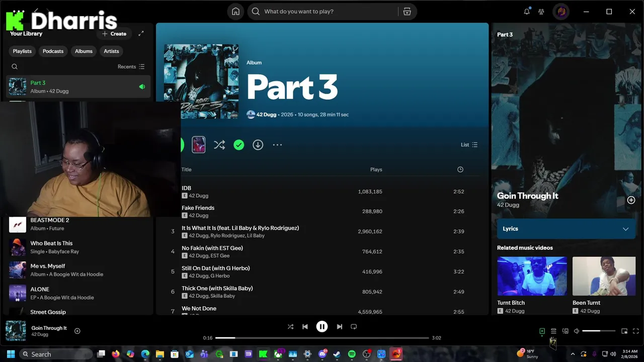Open the What's New notification bell
Viewport: 644px width, 362px height.
(x=527, y=12)
